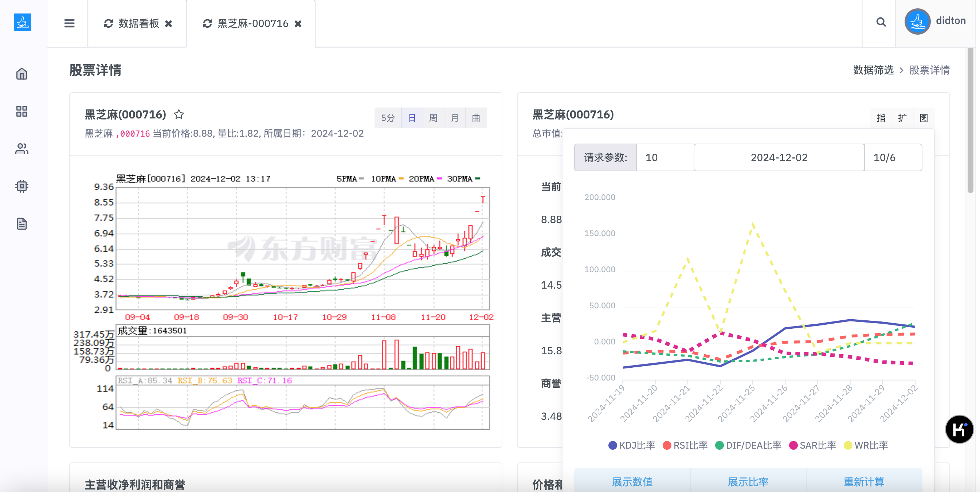
Task: Select the 日 daily chart period
Action: coord(412,118)
